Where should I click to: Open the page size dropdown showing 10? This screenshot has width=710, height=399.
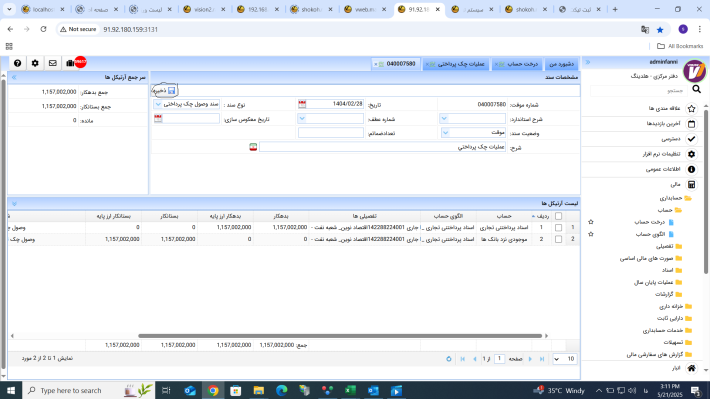coord(564,359)
